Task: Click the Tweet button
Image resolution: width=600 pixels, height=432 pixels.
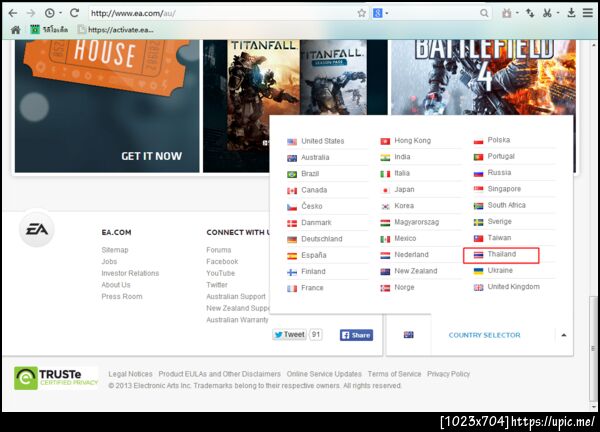Action: tap(290, 335)
